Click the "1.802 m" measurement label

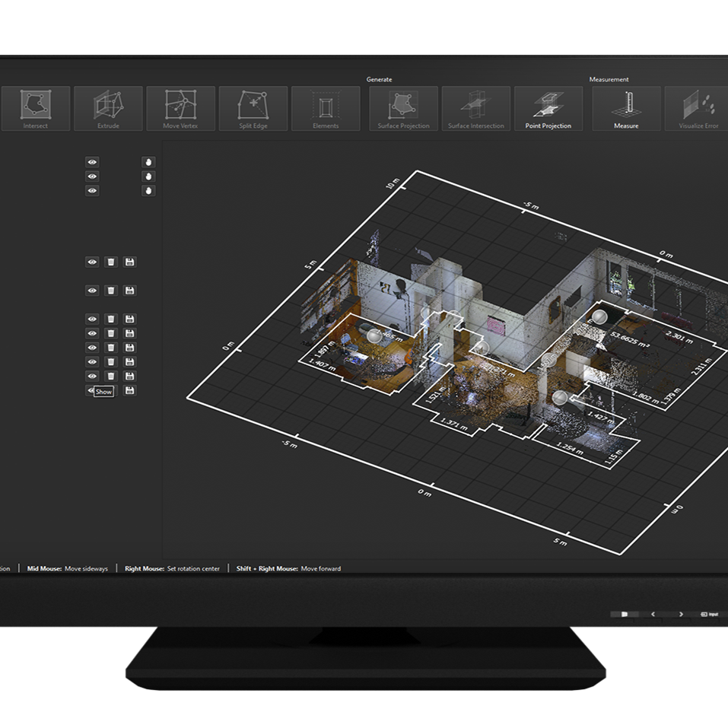647,398
